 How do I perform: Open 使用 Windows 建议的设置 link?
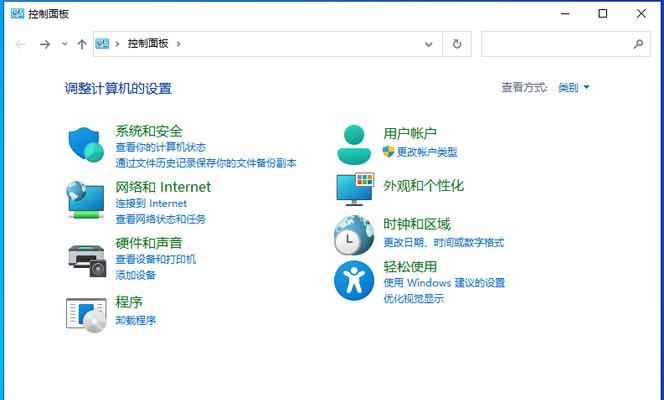(x=444, y=282)
